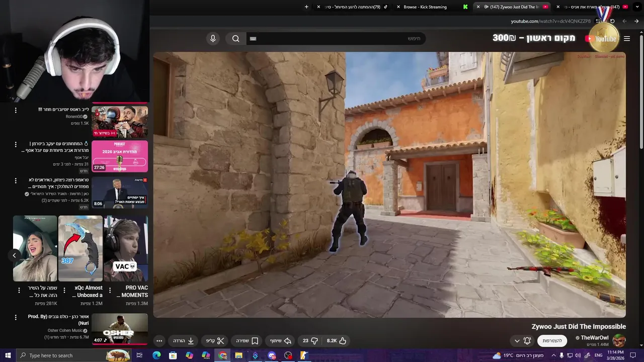Click the Shorts shelf previous arrow
The height and width of the screenshot is (362, 644).
coord(14,255)
